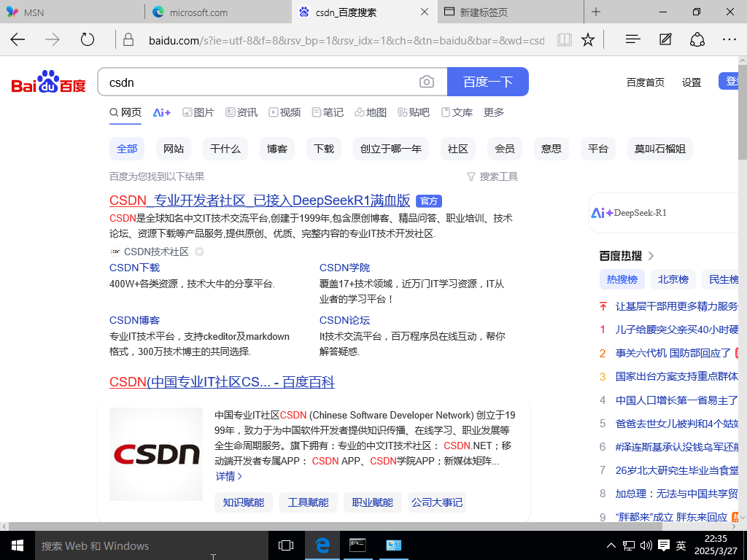747x560 pixels.
Task: Click the network tray icon
Action: point(628,545)
